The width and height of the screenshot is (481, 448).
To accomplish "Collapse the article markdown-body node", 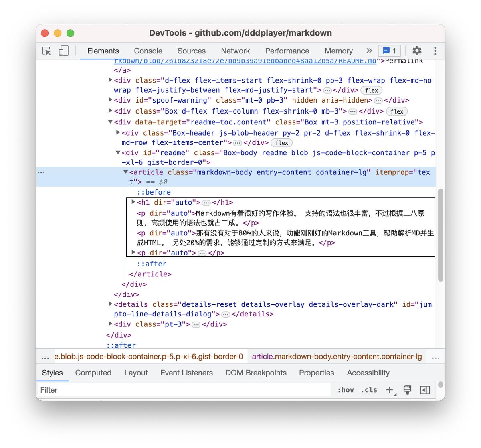I will tap(125, 172).
